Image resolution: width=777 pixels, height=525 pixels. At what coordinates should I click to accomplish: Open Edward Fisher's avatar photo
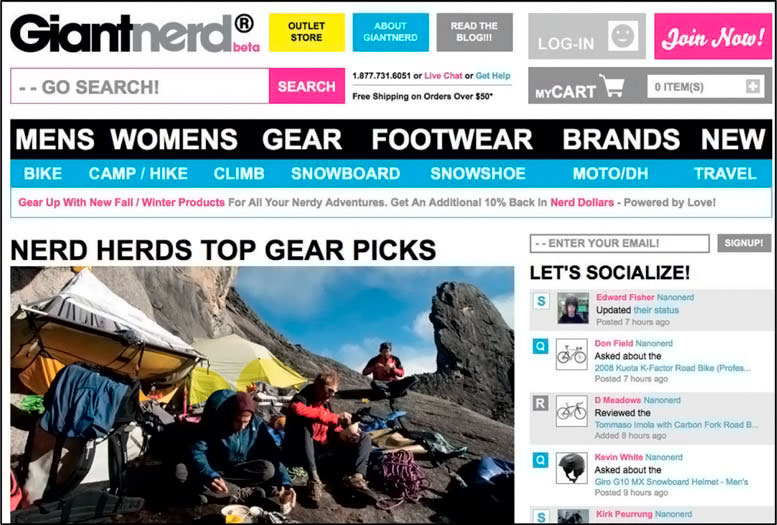573,308
